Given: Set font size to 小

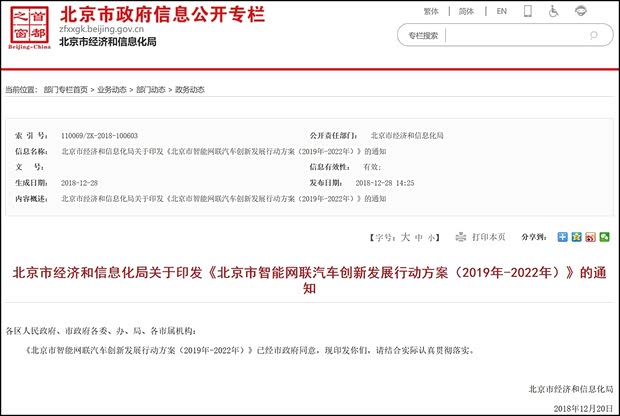Looking at the screenshot, I should [x=431, y=238].
